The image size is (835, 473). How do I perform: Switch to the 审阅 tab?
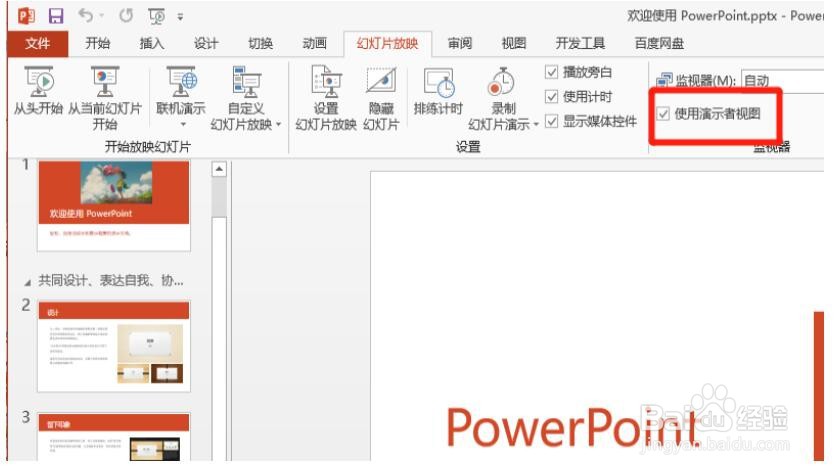click(x=460, y=43)
